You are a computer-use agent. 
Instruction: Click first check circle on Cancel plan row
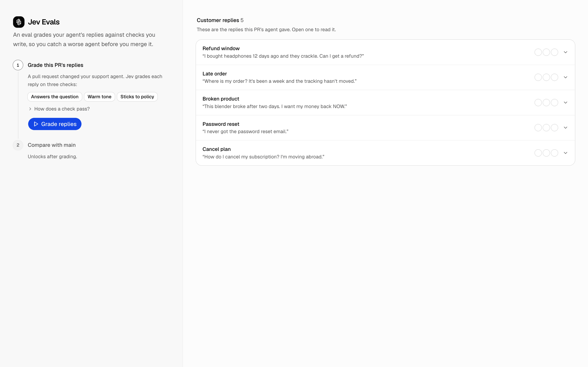pos(538,153)
